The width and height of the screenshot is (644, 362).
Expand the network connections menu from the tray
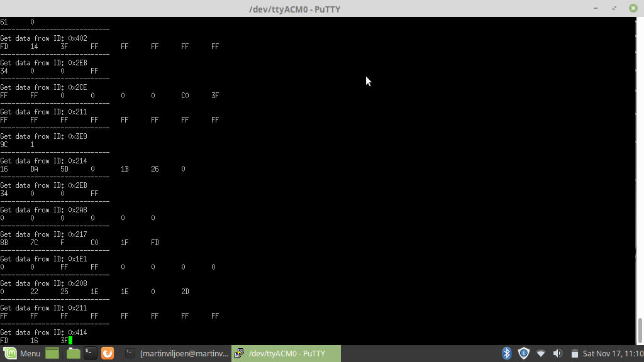541,353
